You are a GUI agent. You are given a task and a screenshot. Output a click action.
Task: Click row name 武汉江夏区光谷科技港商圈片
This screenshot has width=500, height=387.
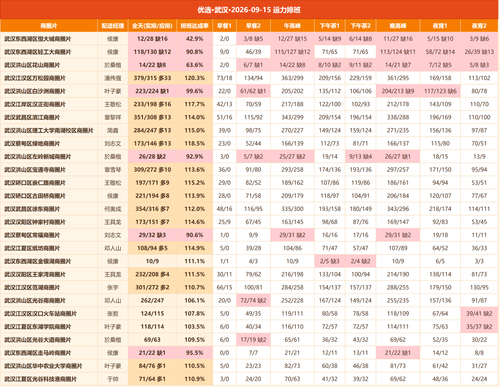pos(40,379)
